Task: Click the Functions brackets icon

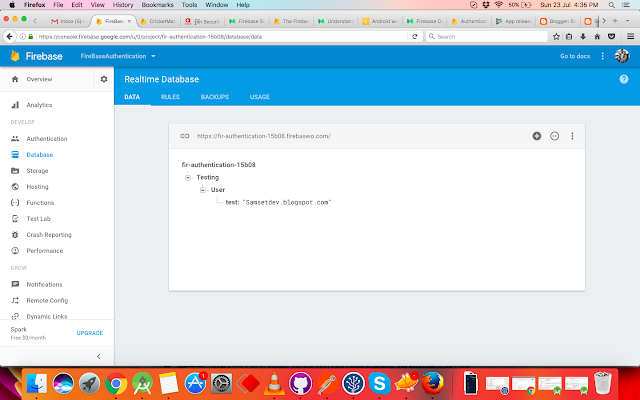Action: coord(15,202)
